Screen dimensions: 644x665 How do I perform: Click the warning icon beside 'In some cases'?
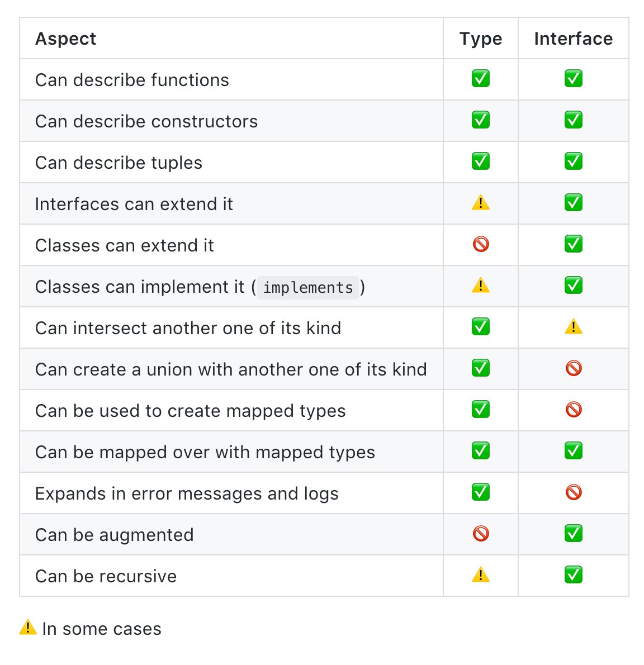tap(28, 628)
